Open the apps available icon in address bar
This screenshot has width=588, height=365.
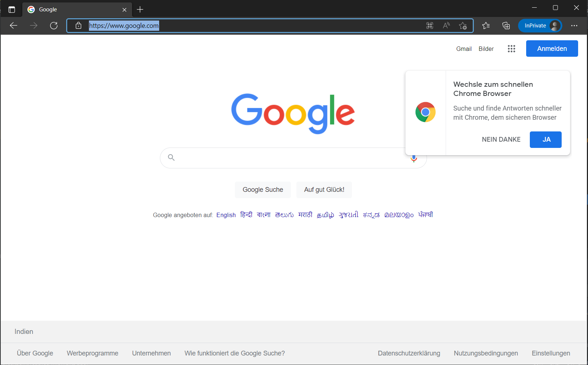coord(430,26)
